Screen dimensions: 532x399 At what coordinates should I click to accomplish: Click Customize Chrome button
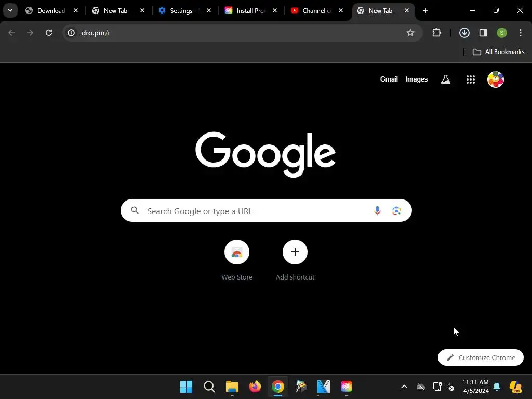click(x=481, y=357)
